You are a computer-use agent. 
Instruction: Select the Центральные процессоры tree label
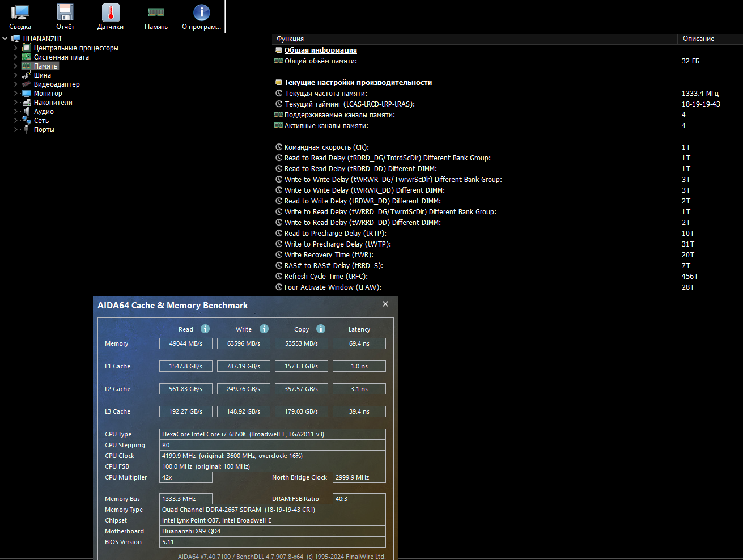[76, 48]
